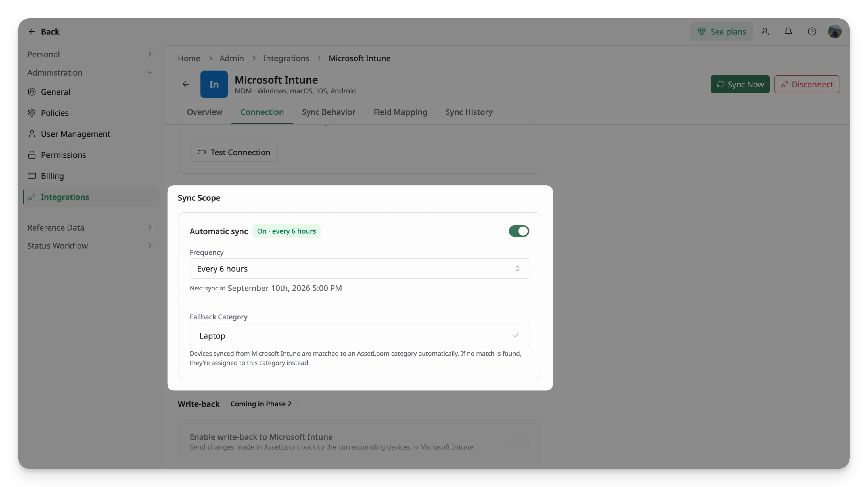Click the refresh icon in Sync Now
Screen dimensions: 868x487
pyautogui.click(x=720, y=84)
